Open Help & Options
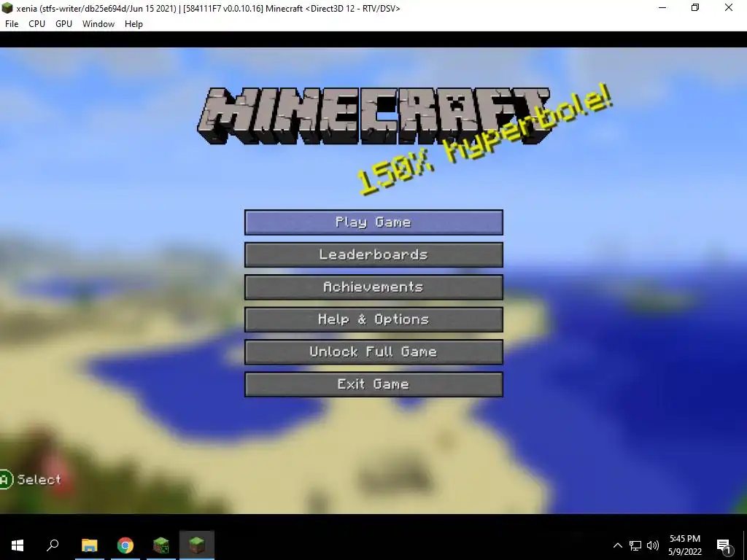 [x=373, y=319]
